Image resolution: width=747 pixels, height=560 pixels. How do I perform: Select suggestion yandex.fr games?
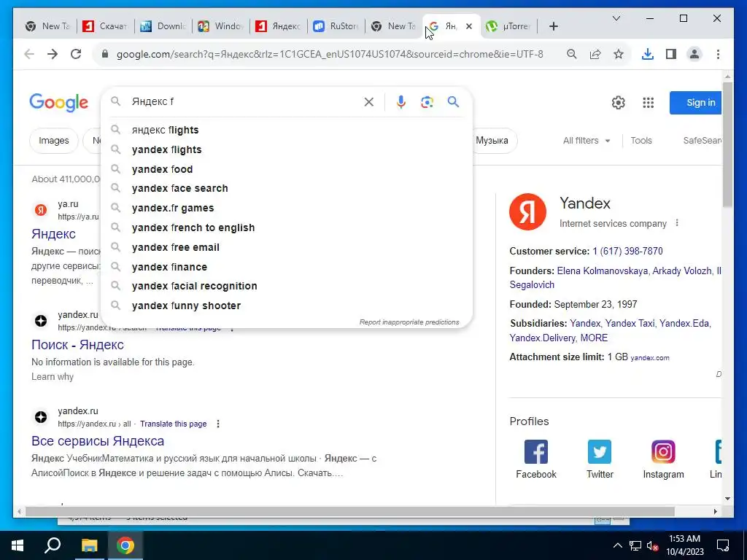(287, 208)
